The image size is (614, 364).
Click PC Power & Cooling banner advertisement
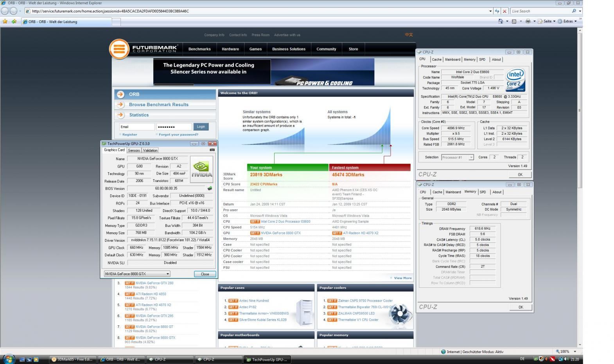click(264, 72)
